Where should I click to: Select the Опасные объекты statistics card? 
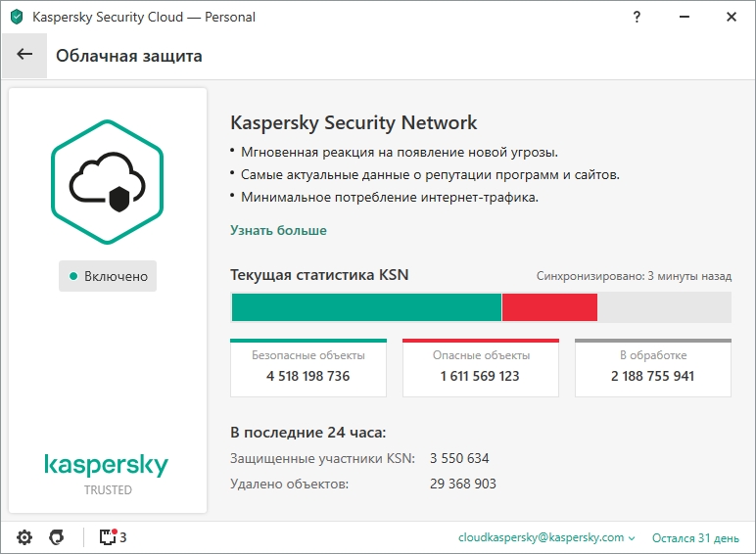click(481, 368)
